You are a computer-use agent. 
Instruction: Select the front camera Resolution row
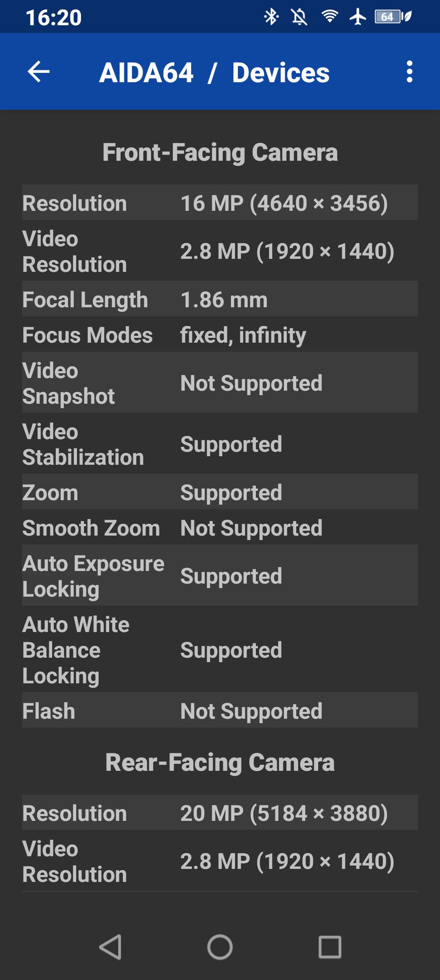(220, 203)
